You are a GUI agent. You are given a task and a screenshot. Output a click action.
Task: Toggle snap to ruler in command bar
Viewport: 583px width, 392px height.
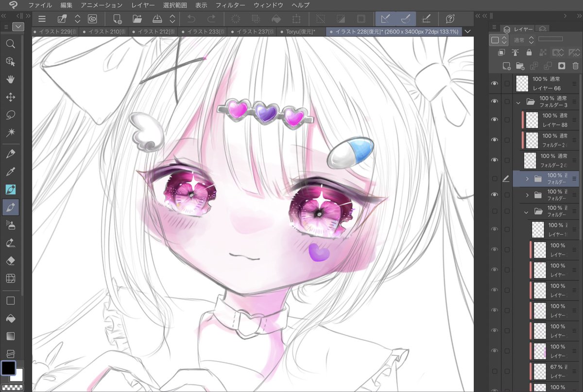(385, 19)
